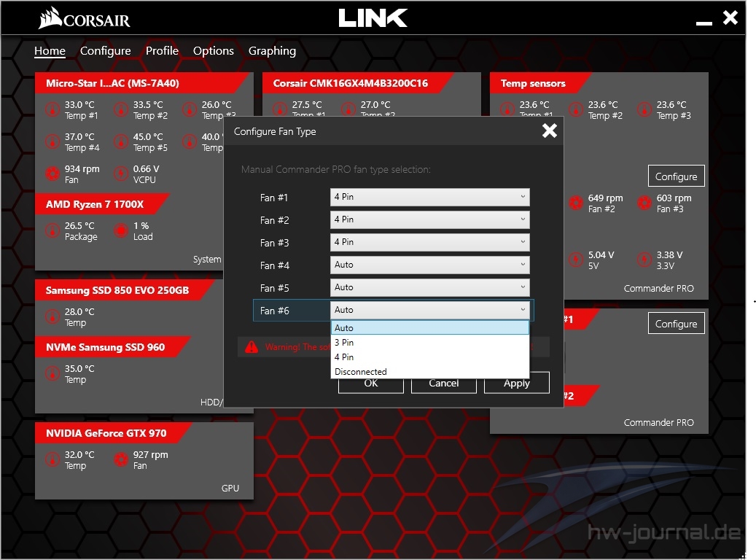This screenshot has width=756, height=560.
Task: Click the 3.38 V 3.3V rail icon
Action: [644, 260]
